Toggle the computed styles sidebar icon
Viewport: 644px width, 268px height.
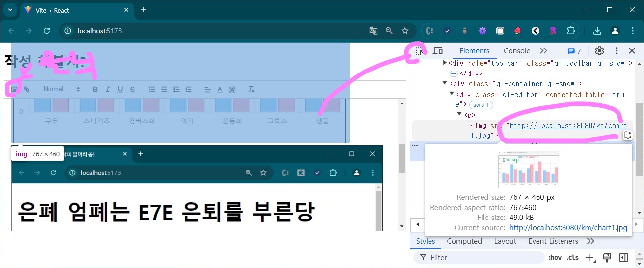pos(623,258)
